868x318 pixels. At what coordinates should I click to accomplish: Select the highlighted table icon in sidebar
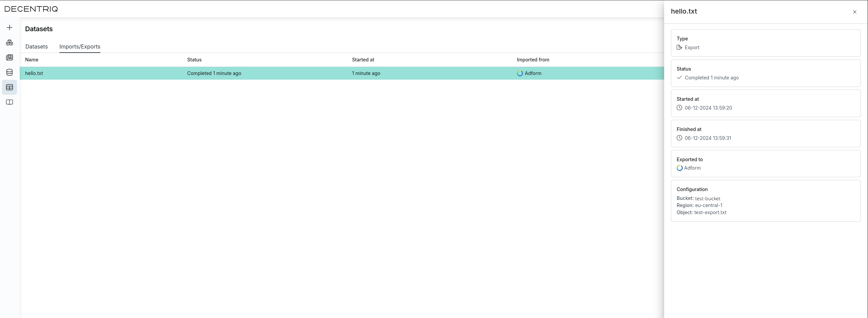tap(9, 87)
